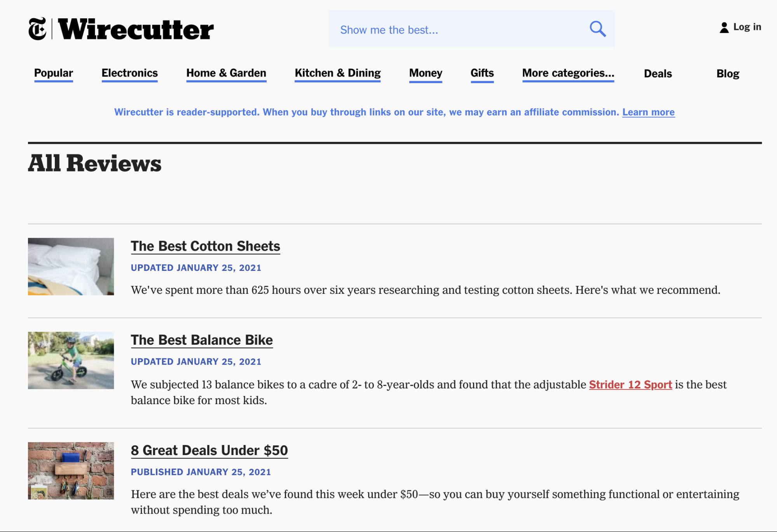Click 'Learn more' affiliate disclosure link
The image size is (777, 532).
649,112
